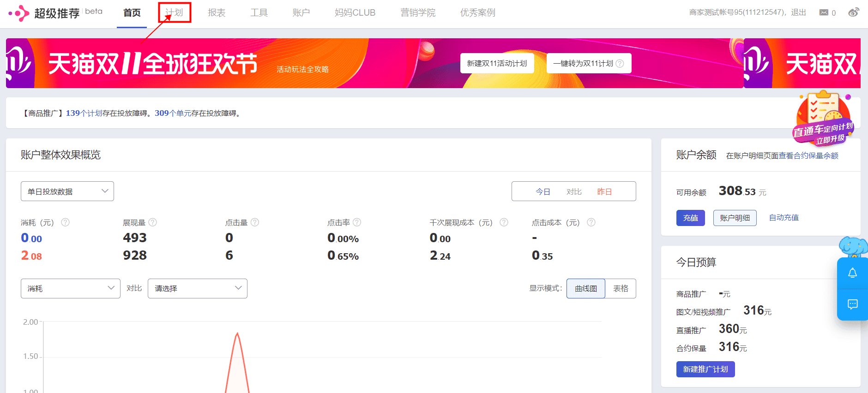868x393 pixels.
Task: Open the Weibo icon in header
Action: point(854,12)
